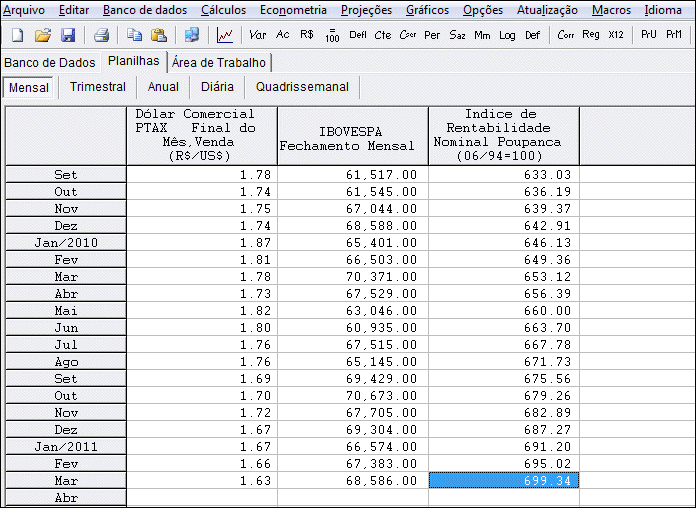Image resolution: width=696 pixels, height=508 pixels.
Task: Open file with the folder icon
Action: 43,35
